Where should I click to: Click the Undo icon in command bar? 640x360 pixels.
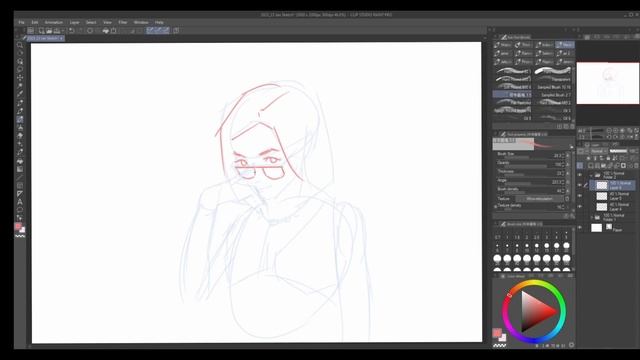[x=72, y=31]
